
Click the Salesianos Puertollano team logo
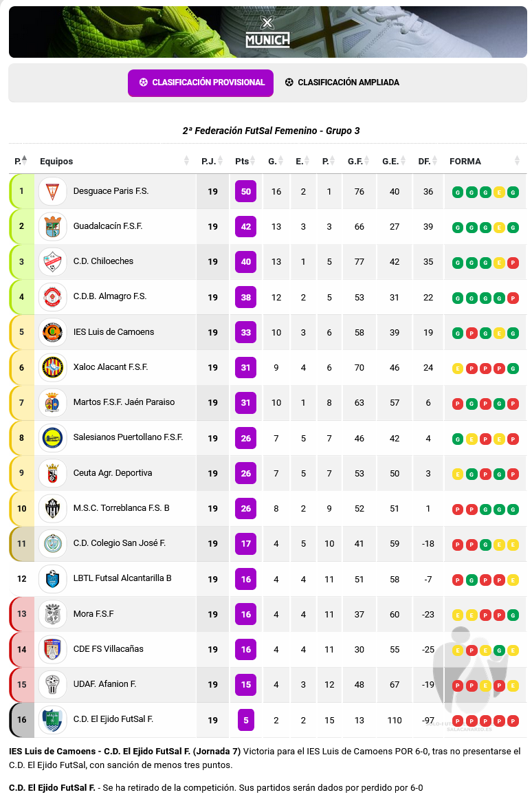52,438
